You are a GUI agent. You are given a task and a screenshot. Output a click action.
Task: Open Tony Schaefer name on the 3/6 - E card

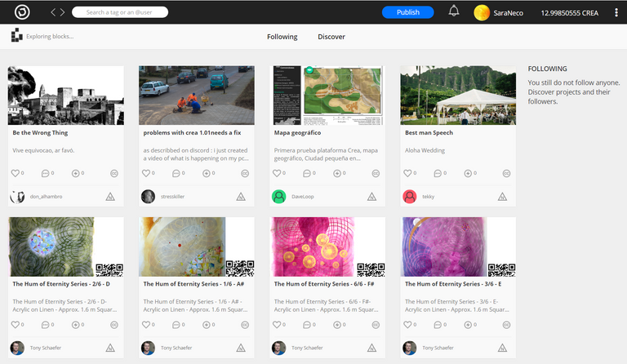438,348
